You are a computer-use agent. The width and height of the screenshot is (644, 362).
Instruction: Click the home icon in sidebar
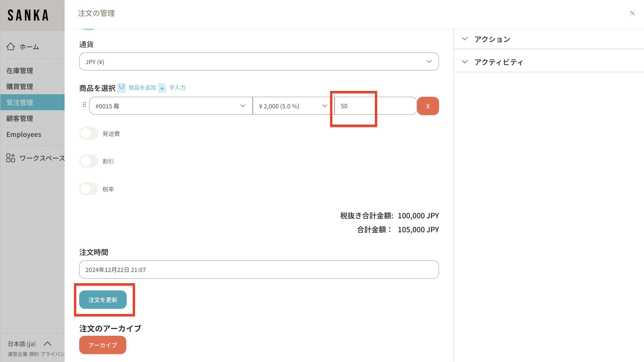point(11,46)
